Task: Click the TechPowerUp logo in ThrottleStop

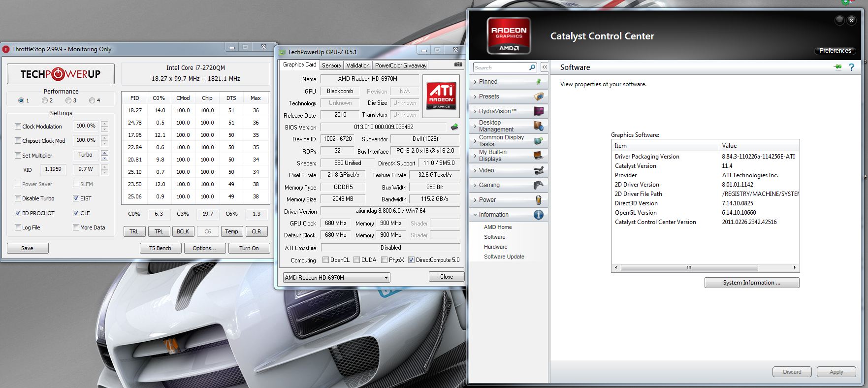Action: coord(61,74)
